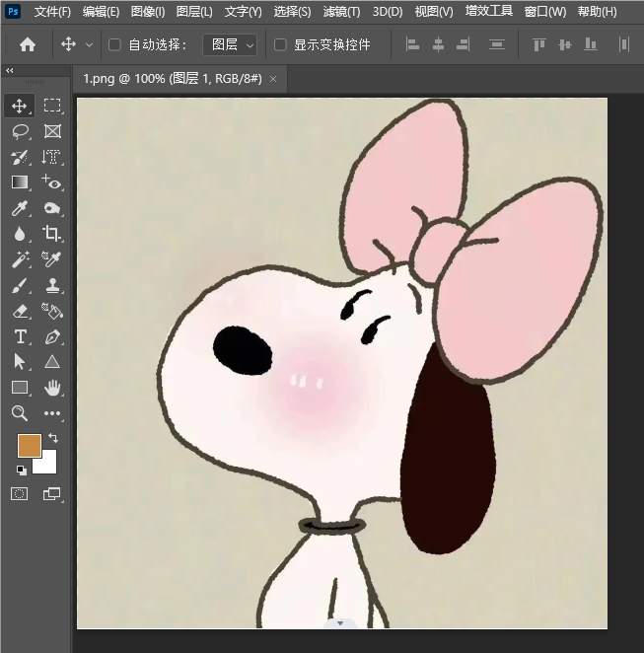The image size is (644, 653).
Task: Swap foreground and background colors
Action: tap(53, 438)
